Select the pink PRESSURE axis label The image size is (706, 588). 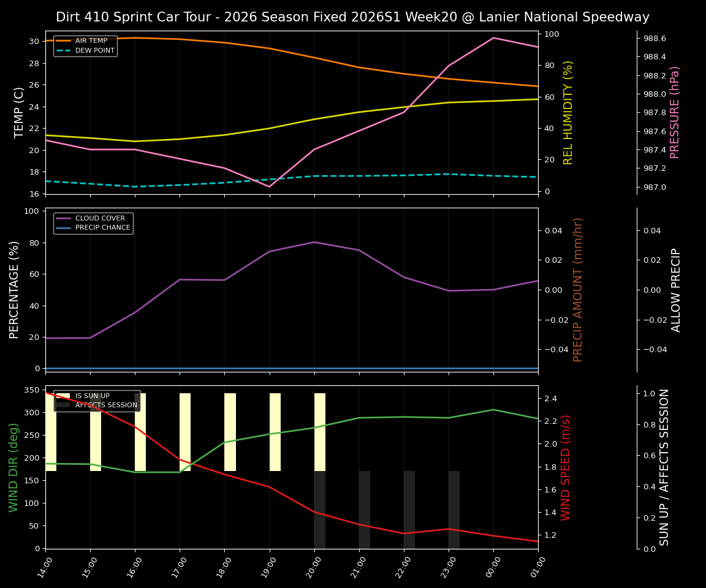pyautogui.click(x=676, y=112)
